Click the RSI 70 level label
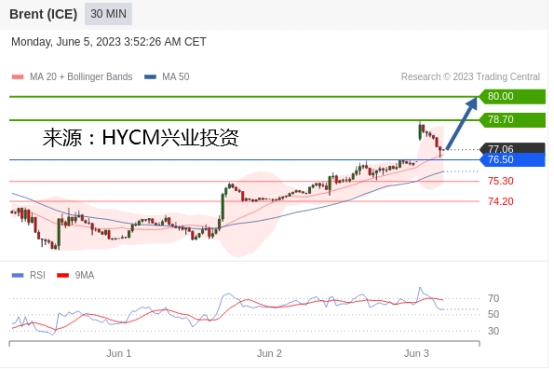This screenshot has width=554, height=369. [494, 299]
